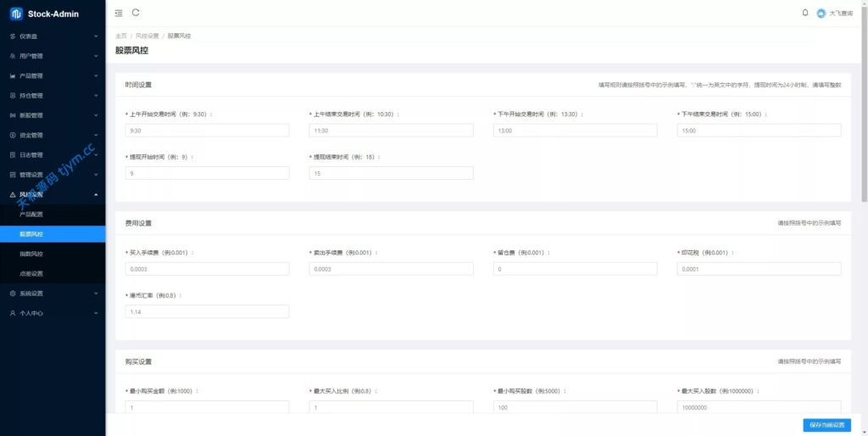Click the user avatar icon
868x436 pixels.
coord(821,14)
